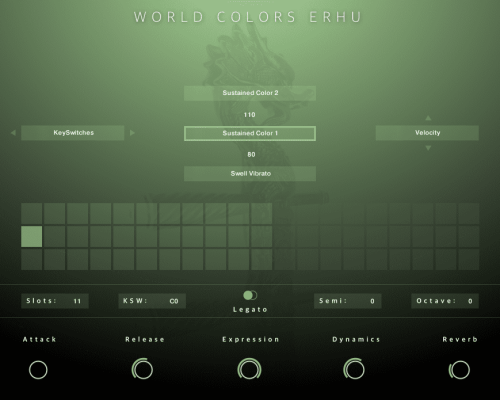Viewport: 500px width, 400px height.
Task: Click the KSW field showing C0
Action: click(x=152, y=301)
